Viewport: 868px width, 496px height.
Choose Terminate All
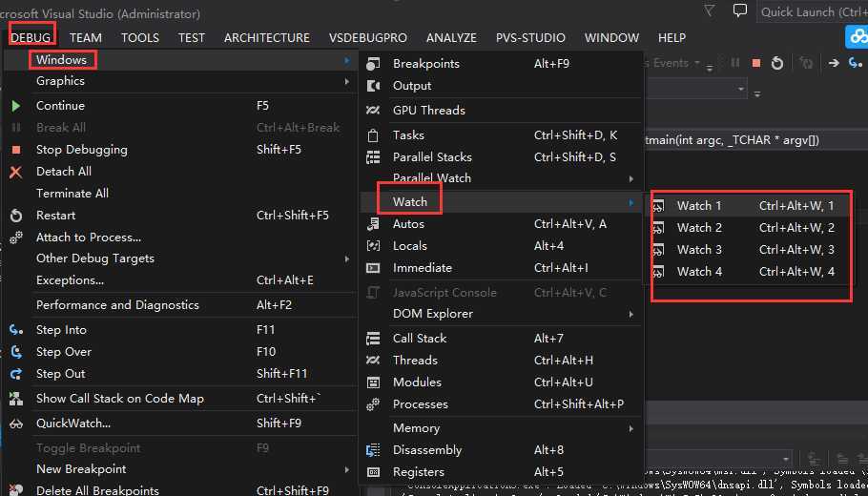[72, 194]
